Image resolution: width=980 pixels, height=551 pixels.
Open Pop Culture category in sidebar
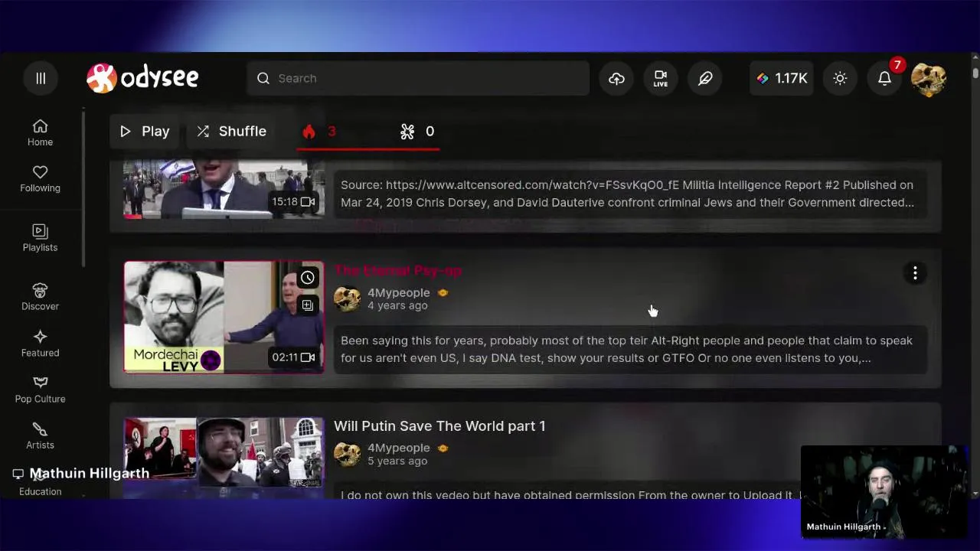click(x=40, y=390)
